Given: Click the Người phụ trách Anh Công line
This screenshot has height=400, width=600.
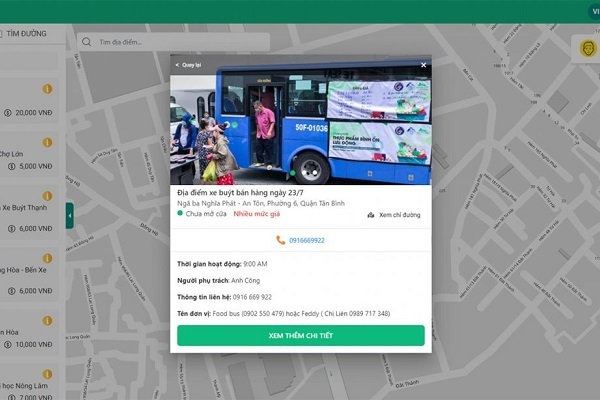Looking at the screenshot, I should (218, 281).
